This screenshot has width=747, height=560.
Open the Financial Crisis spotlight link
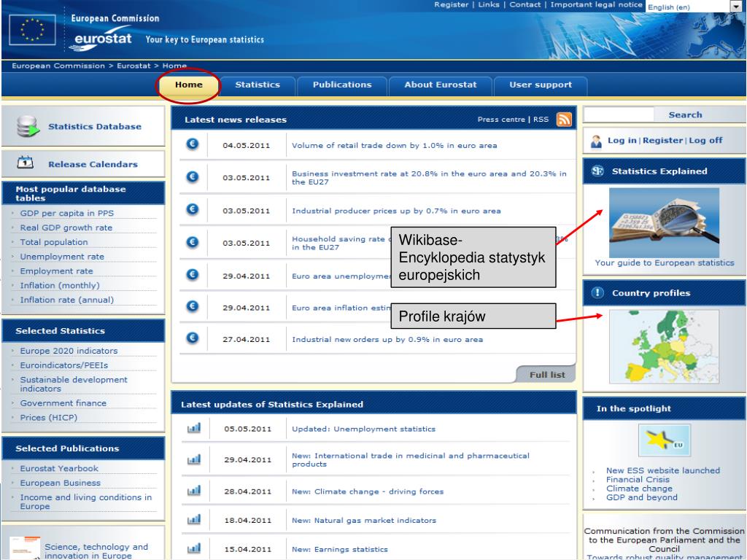click(x=638, y=480)
